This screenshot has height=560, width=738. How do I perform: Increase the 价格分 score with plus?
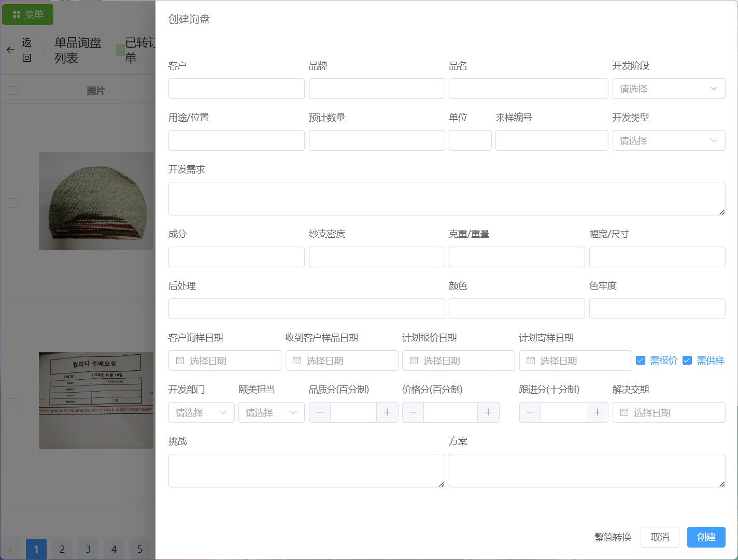coord(488,412)
